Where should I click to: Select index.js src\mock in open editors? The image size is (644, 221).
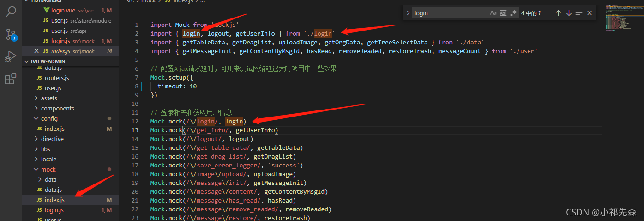pos(71,51)
